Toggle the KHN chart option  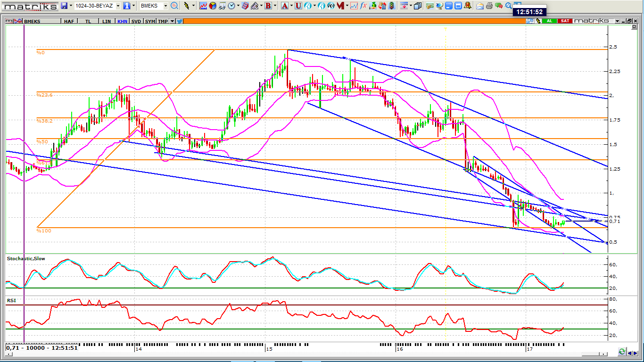coord(122,21)
